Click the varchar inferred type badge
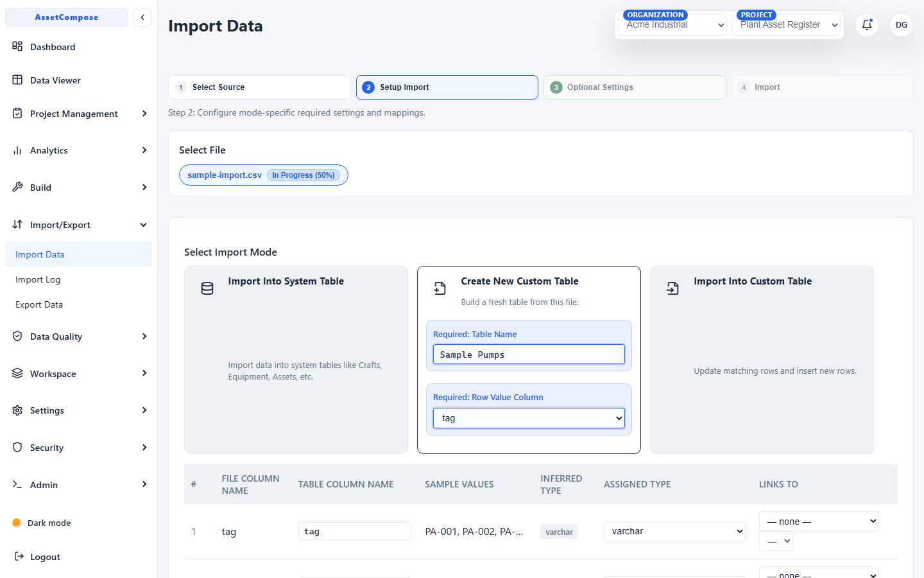Screen dimensions: 924x578 coord(559,532)
